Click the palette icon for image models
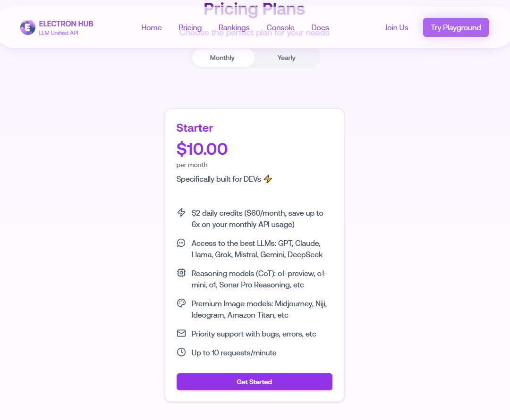Screen dimensions: 510x420 click(181, 303)
